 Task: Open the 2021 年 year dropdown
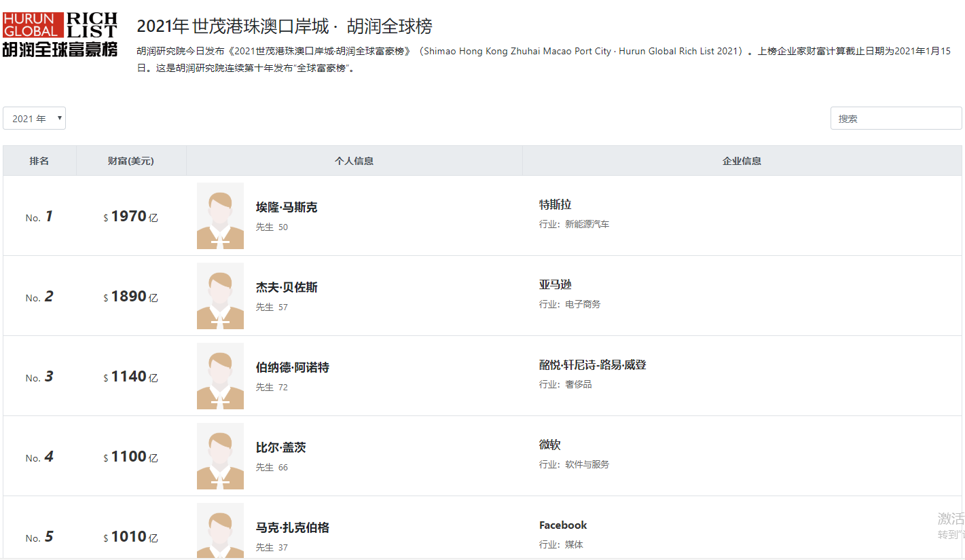click(x=35, y=118)
